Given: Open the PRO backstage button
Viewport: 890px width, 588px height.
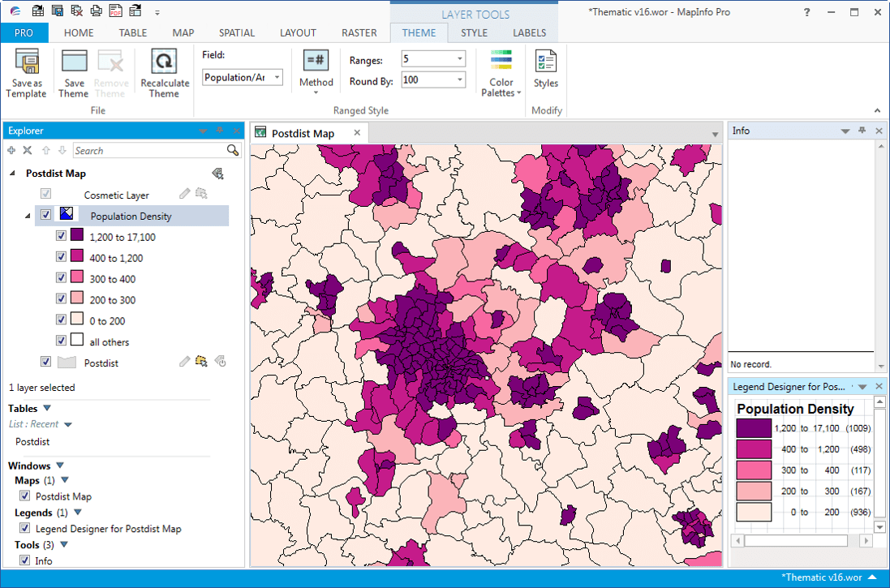Looking at the screenshot, I should click(24, 33).
